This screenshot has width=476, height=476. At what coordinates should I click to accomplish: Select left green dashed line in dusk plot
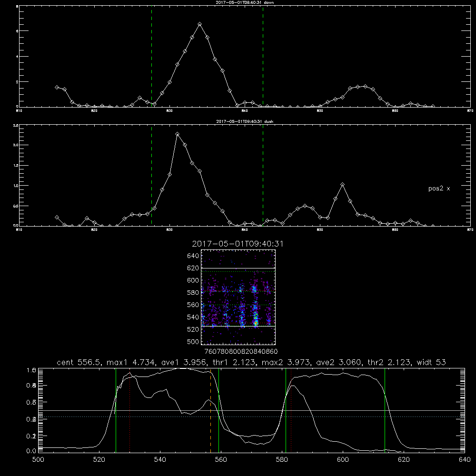coord(151,176)
